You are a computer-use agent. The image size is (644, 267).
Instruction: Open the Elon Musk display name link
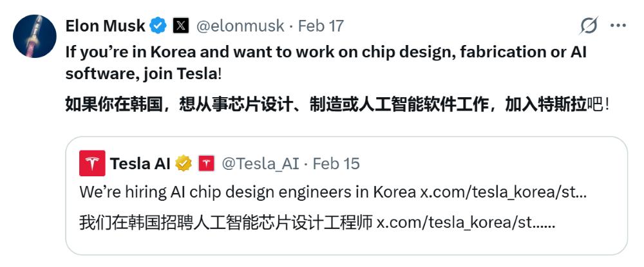click(x=105, y=26)
